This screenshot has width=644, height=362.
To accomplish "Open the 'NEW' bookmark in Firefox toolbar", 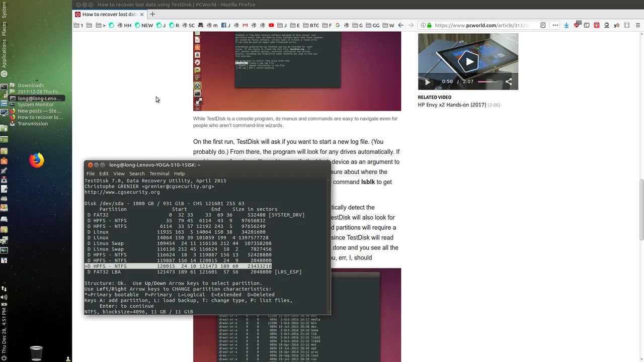I will [x=143, y=25].
